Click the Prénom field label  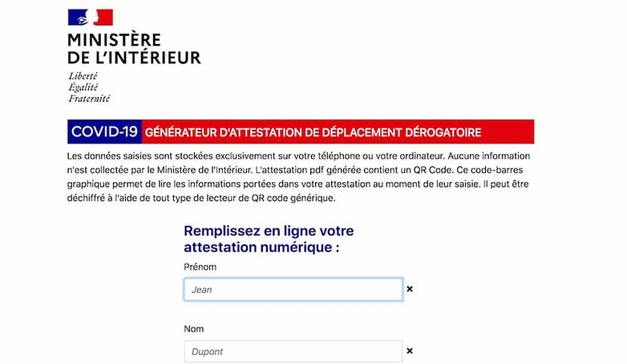(200, 267)
